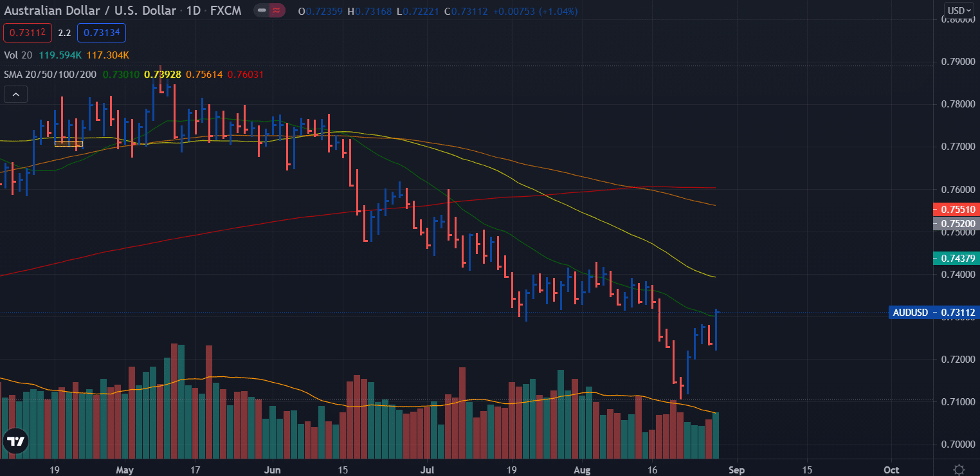
Task: Select the Vol 20 indicator legend
Action: [17, 55]
